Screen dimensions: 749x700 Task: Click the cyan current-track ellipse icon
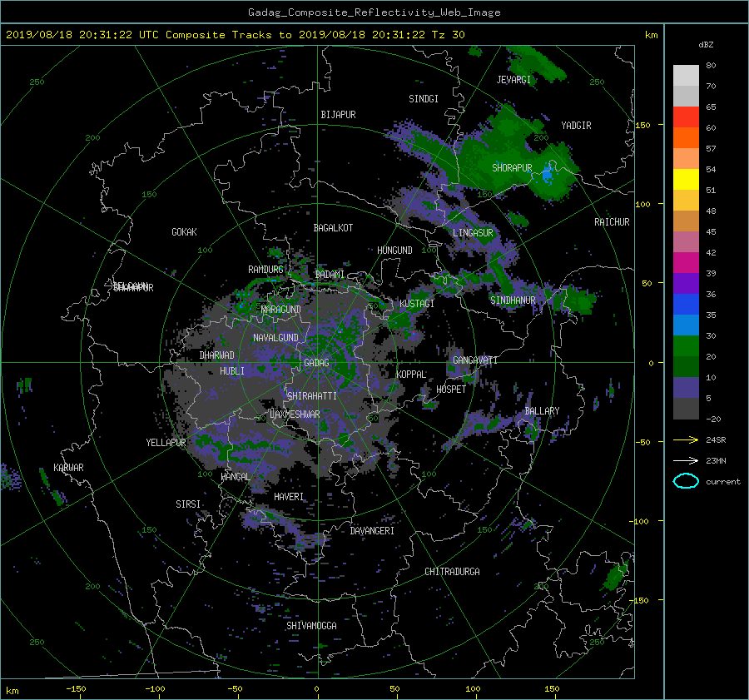[x=686, y=481]
